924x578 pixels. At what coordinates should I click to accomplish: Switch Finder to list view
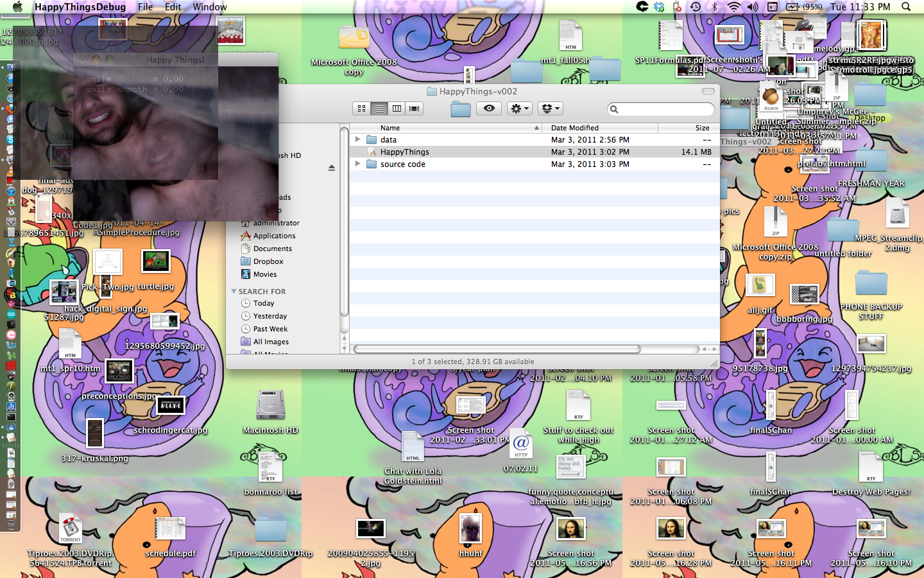point(379,109)
